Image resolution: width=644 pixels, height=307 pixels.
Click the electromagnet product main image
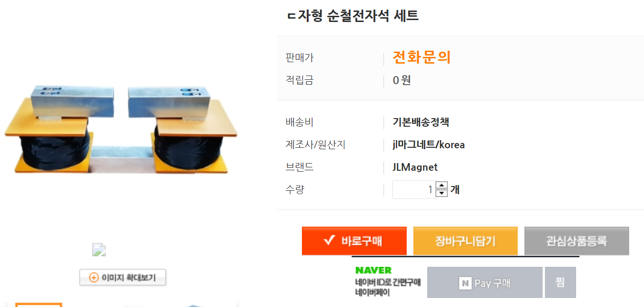tap(121, 130)
